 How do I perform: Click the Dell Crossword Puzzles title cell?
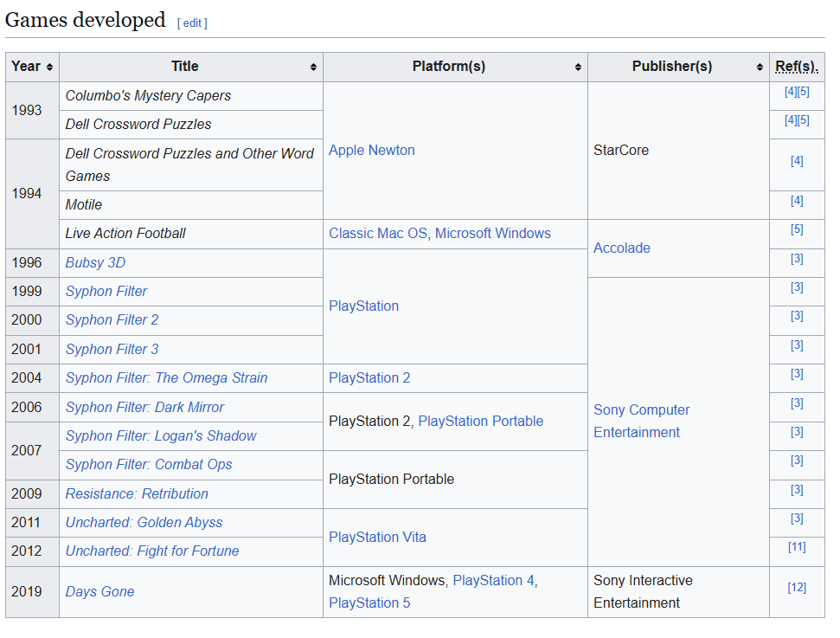(x=191, y=125)
